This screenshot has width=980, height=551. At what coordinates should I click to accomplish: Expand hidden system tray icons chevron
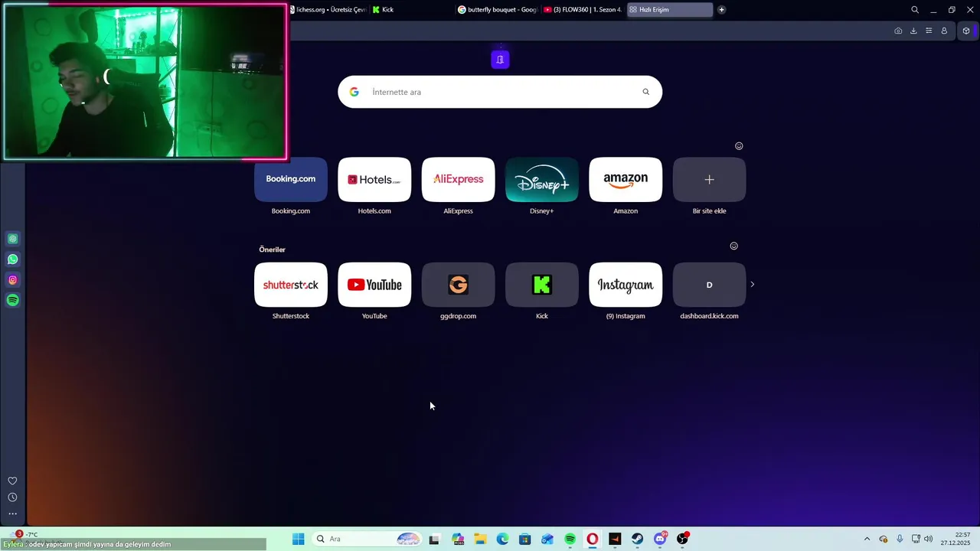[867, 539]
